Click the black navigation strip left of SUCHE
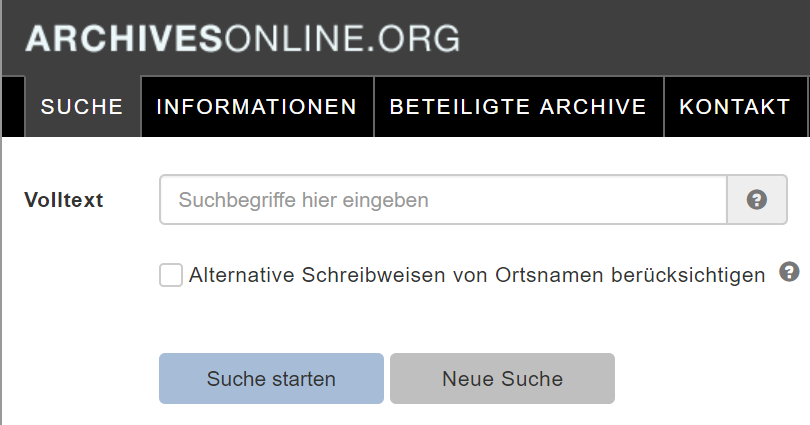The width and height of the screenshot is (810, 425). click(x=13, y=106)
